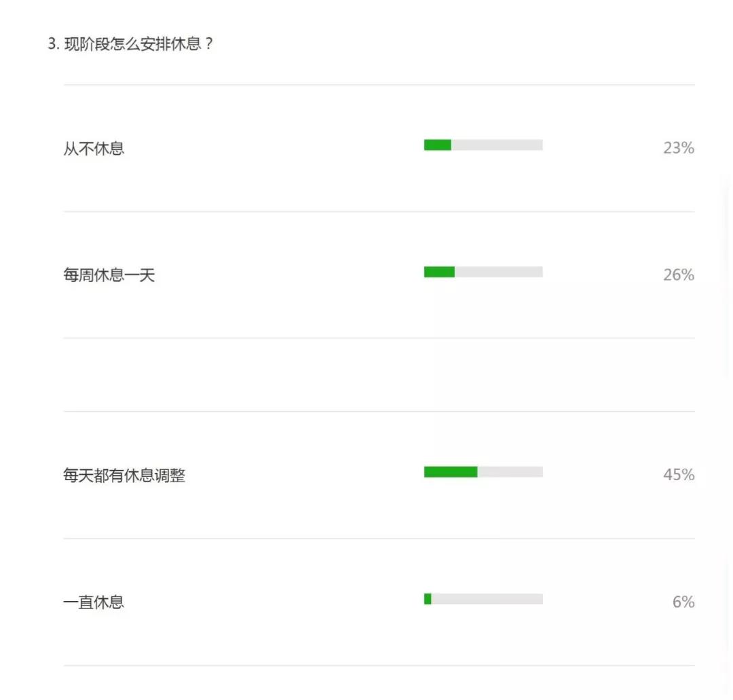Select the 从不休息 option label

click(94, 149)
